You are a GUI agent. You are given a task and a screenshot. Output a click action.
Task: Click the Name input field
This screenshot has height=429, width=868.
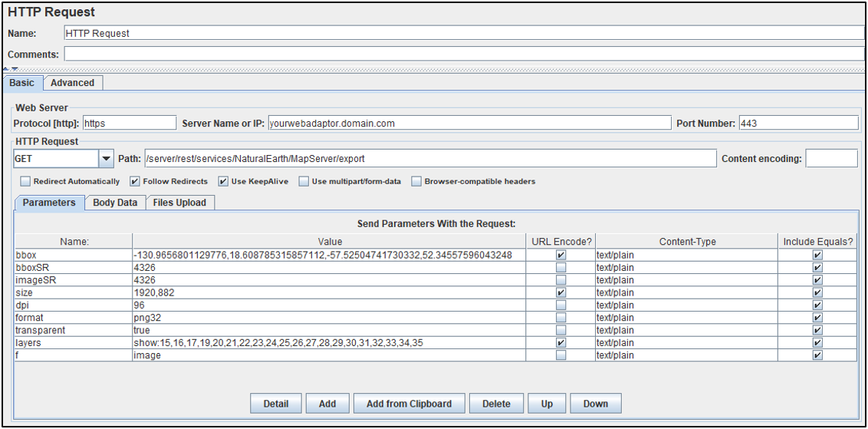(x=464, y=33)
